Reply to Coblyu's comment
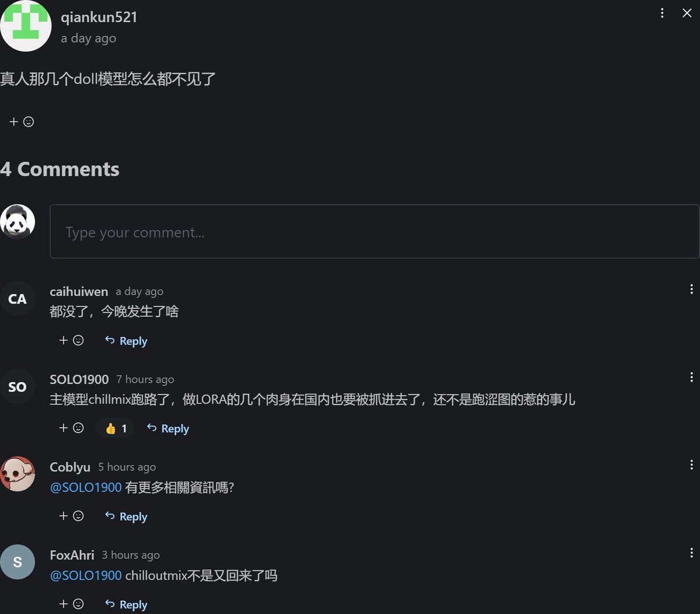The height and width of the screenshot is (614, 700). (x=126, y=517)
